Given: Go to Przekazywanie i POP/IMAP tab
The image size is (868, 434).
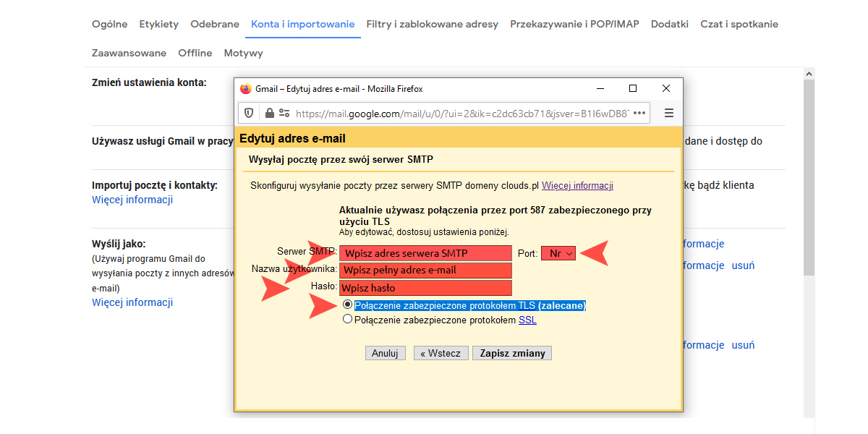Looking at the screenshot, I should 575,24.
